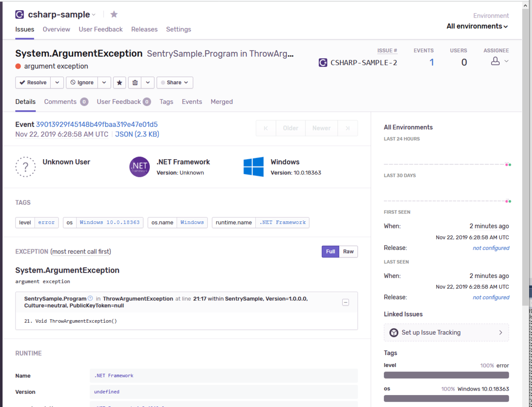Click the CSHARP-SAMPLE-2 issue icon

coord(323,63)
